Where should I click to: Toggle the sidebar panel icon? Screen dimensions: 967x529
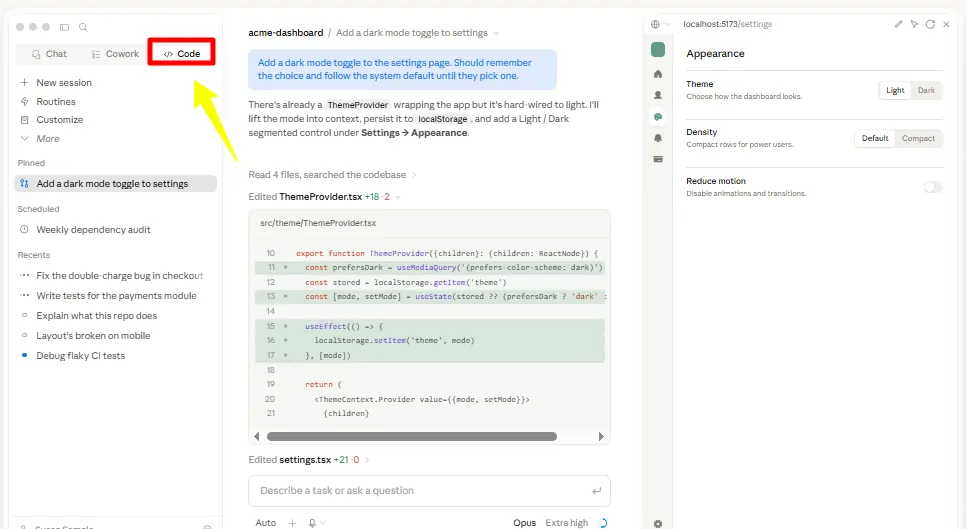pos(64,27)
